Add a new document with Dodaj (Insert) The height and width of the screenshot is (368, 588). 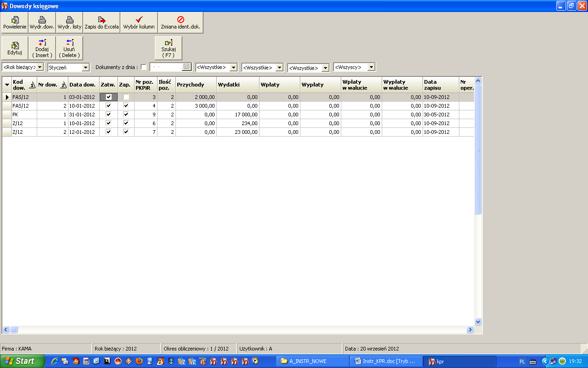(42, 48)
